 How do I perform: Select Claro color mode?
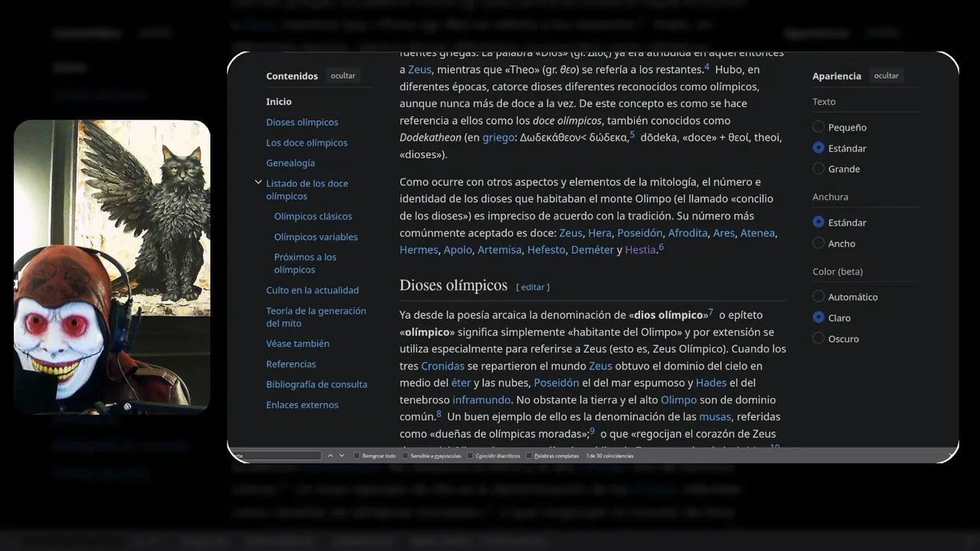coord(818,318)
